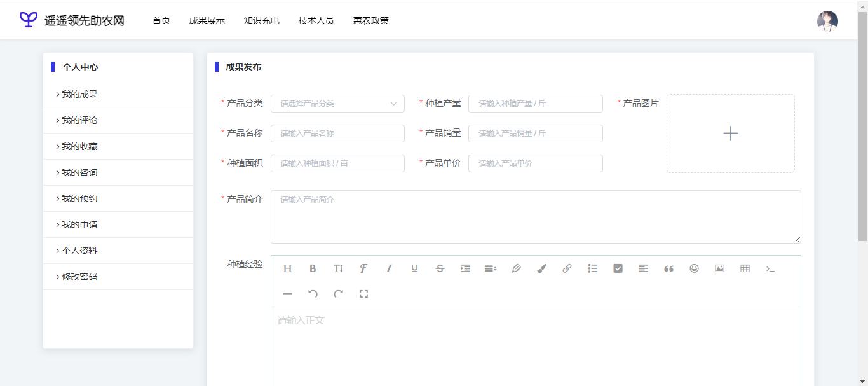The height and width of the screenshot is (386, 868).
Task: Open the emoji picker in the editor
Action: coord(694,268)
